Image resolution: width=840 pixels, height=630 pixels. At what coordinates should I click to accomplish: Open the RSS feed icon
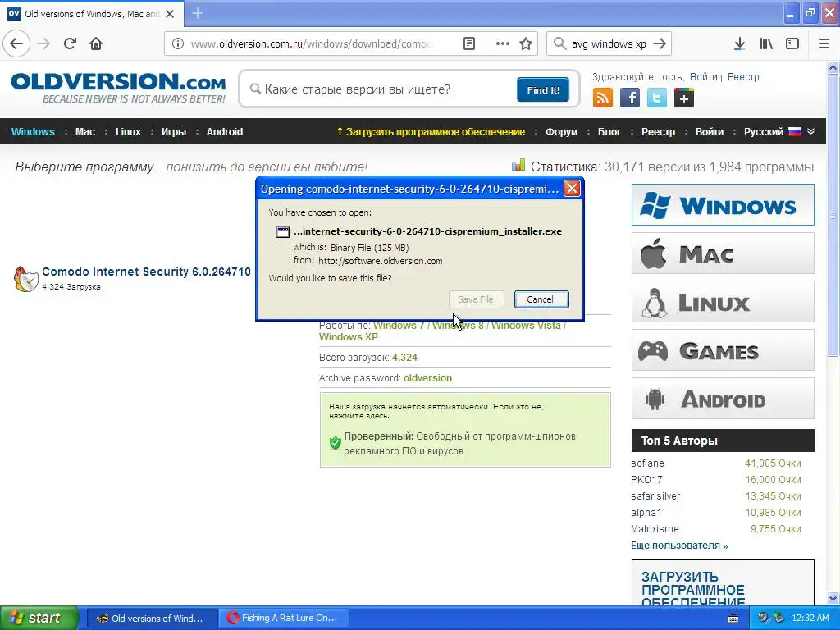pyautogui.click(x=603, y=98)
